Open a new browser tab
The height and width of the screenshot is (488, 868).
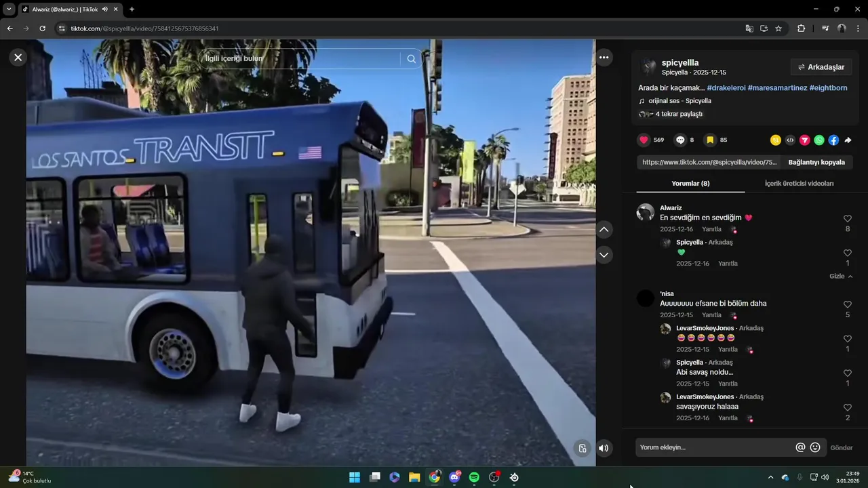pyautogui.click(x=132, y=9)
